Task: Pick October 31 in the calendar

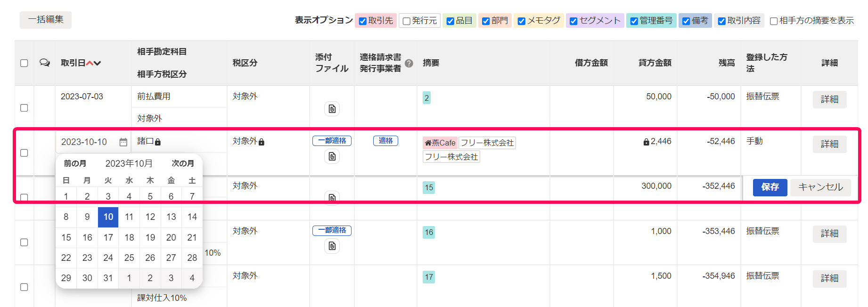Action: (x=108, y=278)
